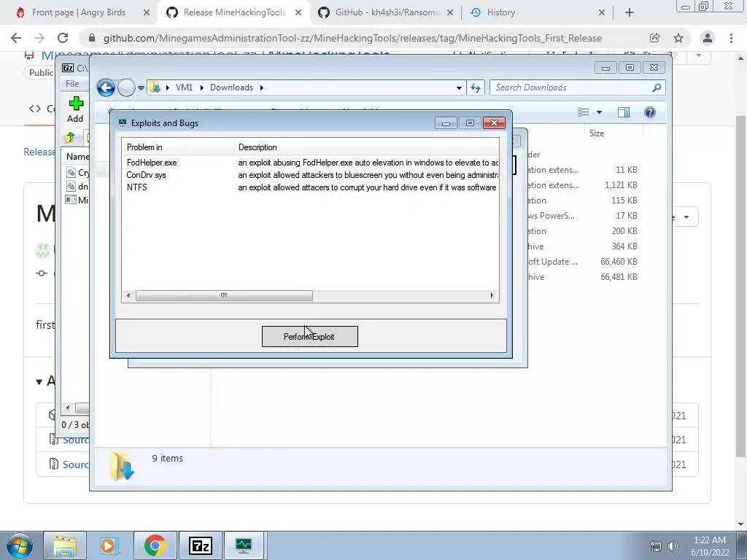The image size is (747, 560).
Task: Click the 7-Zip Add button
Action: [x=75, y=109]
